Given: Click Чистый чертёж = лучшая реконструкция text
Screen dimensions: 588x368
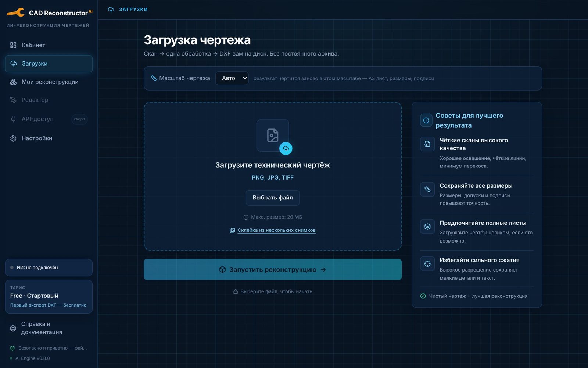Looking at the screenshot, I should click(478, 296).
